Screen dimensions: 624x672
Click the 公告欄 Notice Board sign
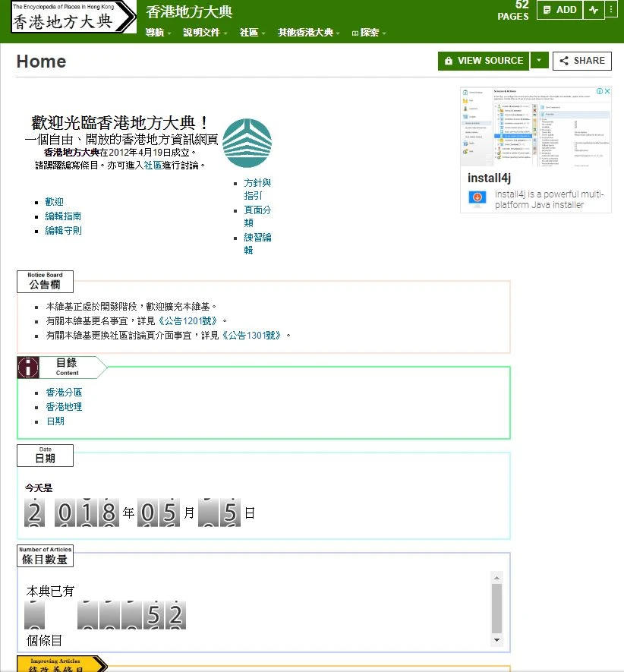(45, 282)
